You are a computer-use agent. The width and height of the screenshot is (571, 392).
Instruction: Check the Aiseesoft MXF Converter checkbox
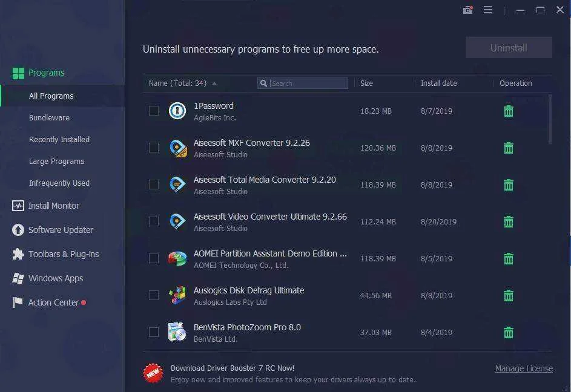point(154,148)
